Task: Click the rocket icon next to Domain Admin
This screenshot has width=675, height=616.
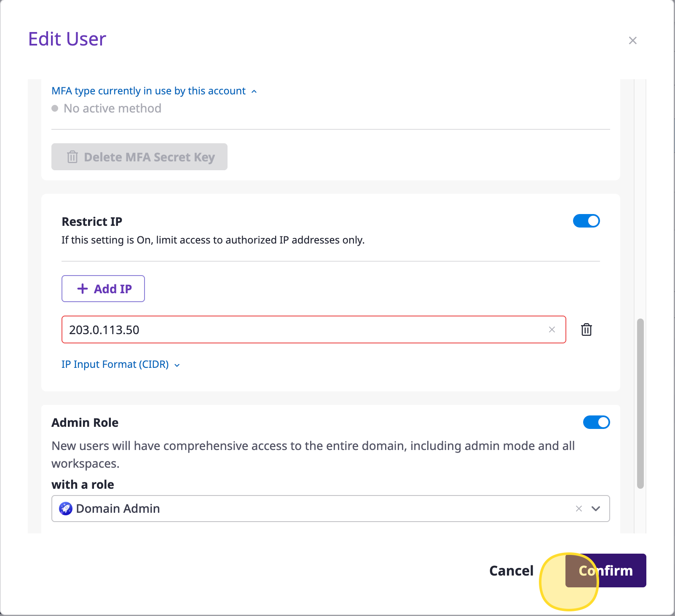Action: pos(66,509)
